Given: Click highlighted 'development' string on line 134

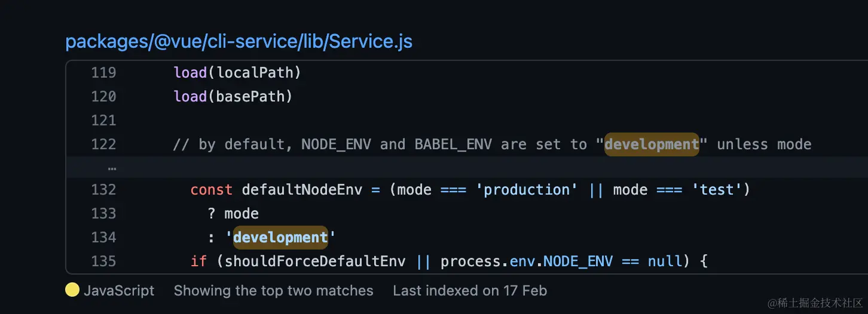Looking at the screenshot, I should tap(280, 238).
